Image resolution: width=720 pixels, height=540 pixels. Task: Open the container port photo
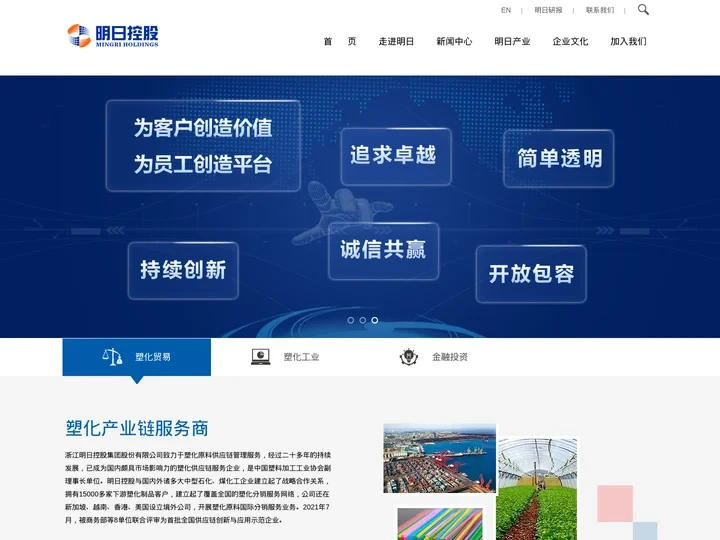pos(439,458)
